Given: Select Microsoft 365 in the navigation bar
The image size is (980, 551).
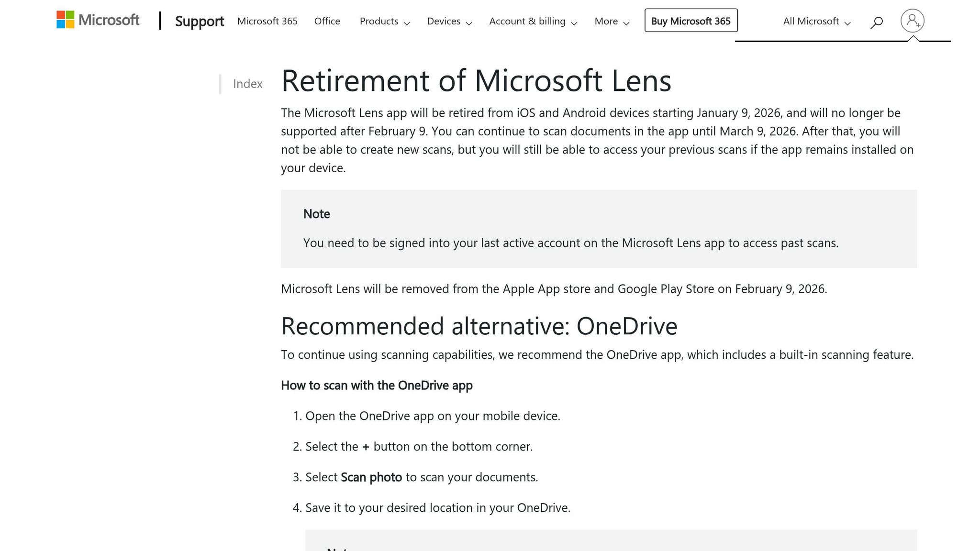Looking at the screenshot, I should 267,22.
